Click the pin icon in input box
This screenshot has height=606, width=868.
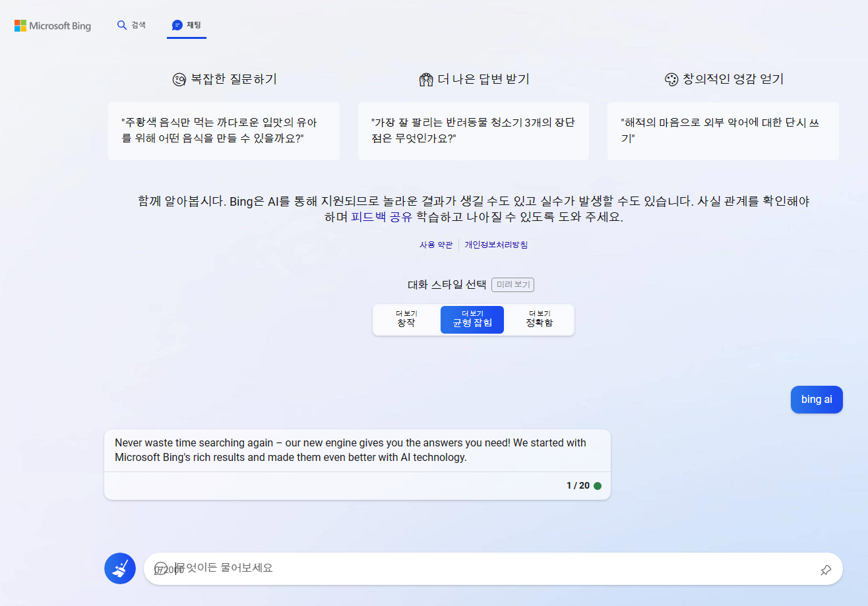(x=826, y=570)
